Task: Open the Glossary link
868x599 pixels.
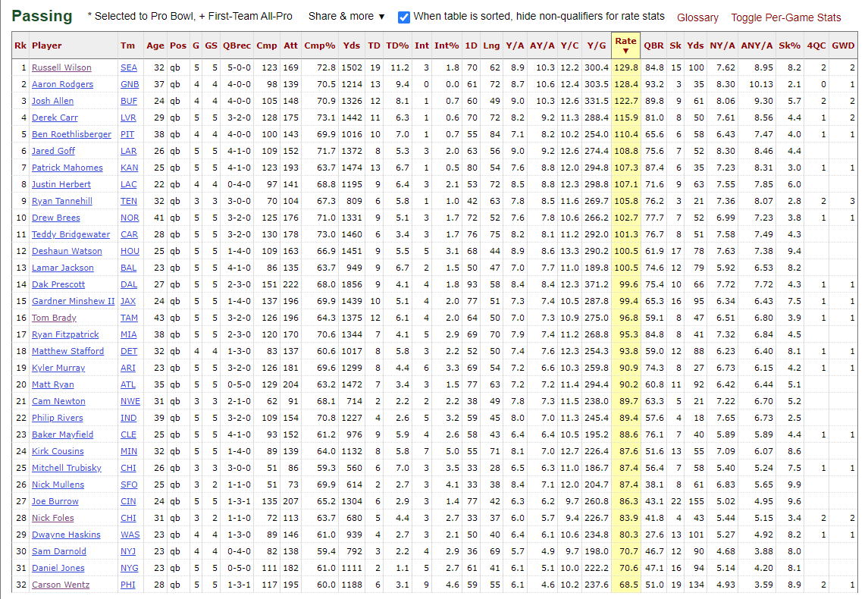Action: 697,17
